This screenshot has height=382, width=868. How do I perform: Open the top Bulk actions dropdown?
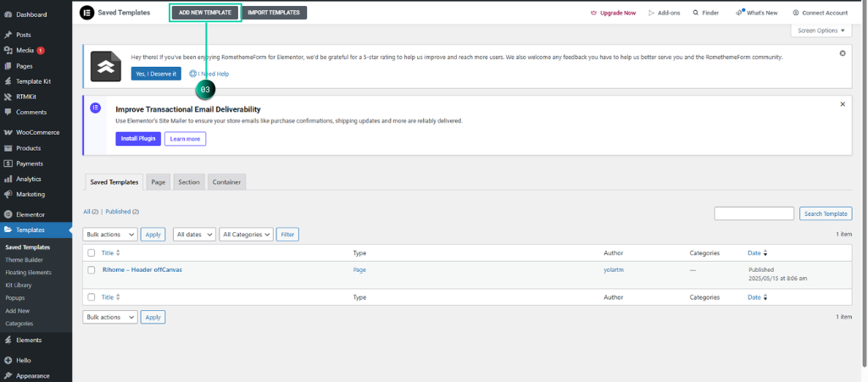(x=110, y=235)
